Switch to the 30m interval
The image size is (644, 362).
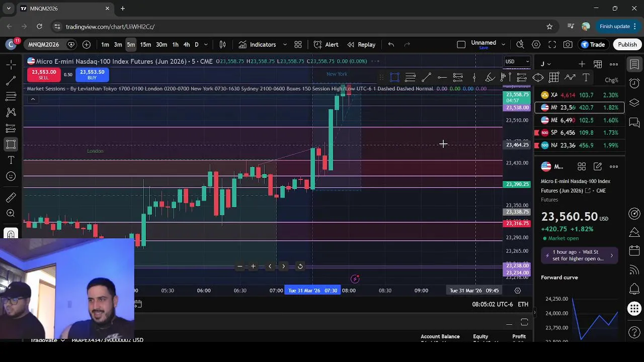click(x=162, y=44)
